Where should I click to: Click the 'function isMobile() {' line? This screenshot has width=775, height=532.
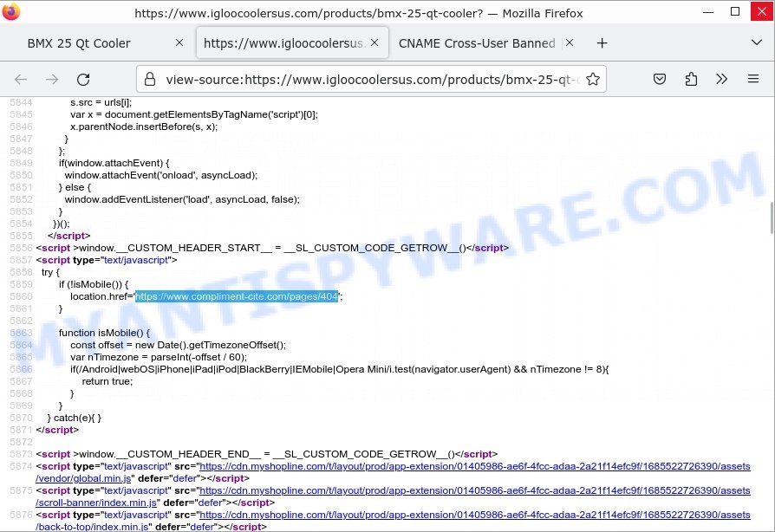tap(104, 333)
